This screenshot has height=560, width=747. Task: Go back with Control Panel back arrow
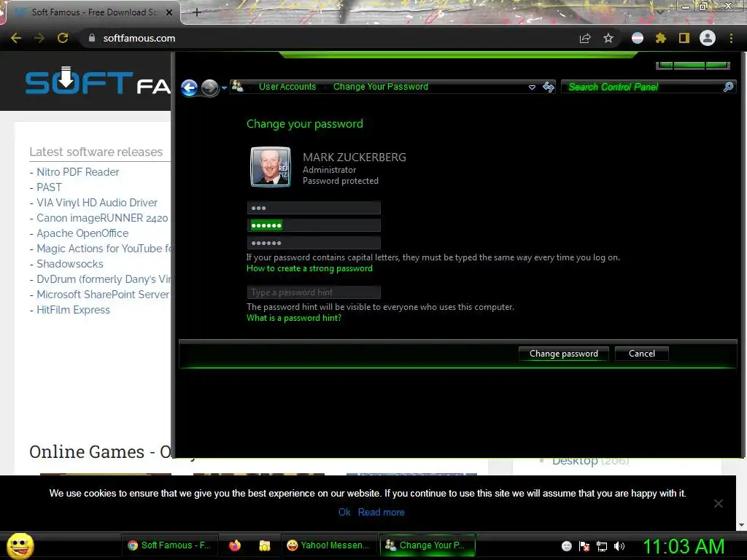(x=190, y=87)
